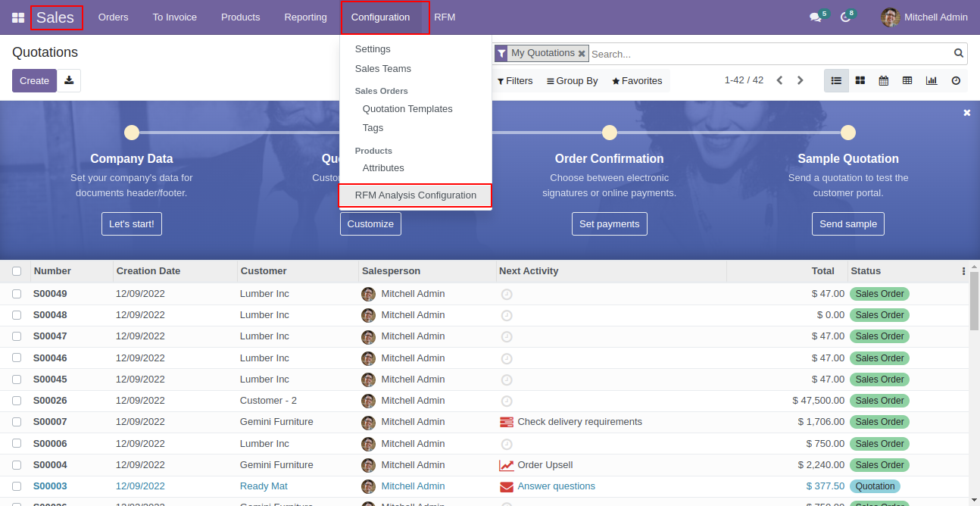Click the Customize button
Image resolution: width=980 pixels, height=506 pixels.
tap(370, 224)
